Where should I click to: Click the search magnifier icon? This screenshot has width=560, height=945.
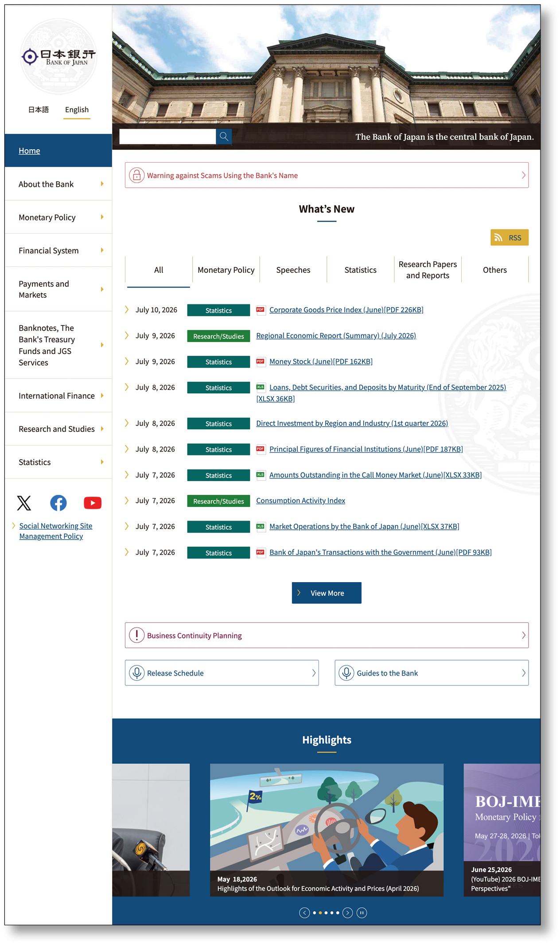(224, 136)
